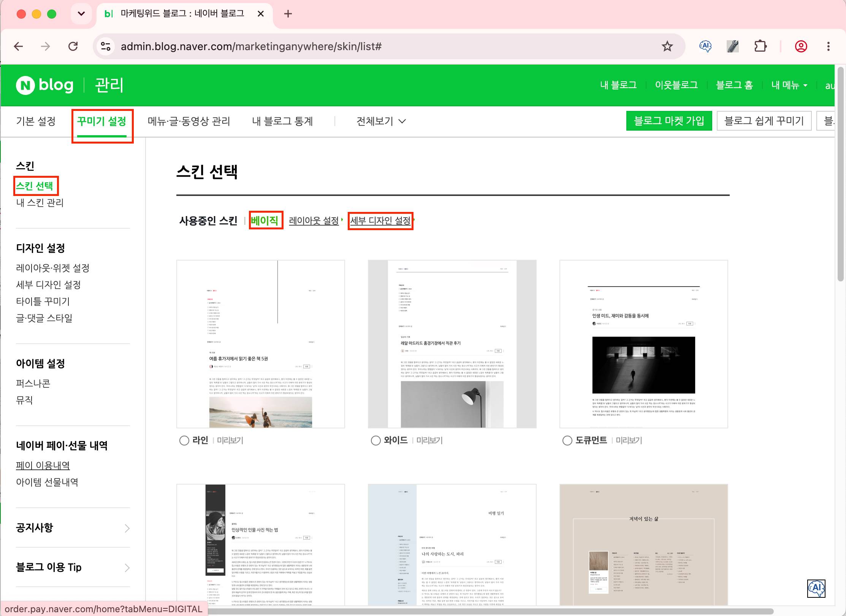Open the 메뉴·글·동영상 관리 tab

tap(189, 121)
